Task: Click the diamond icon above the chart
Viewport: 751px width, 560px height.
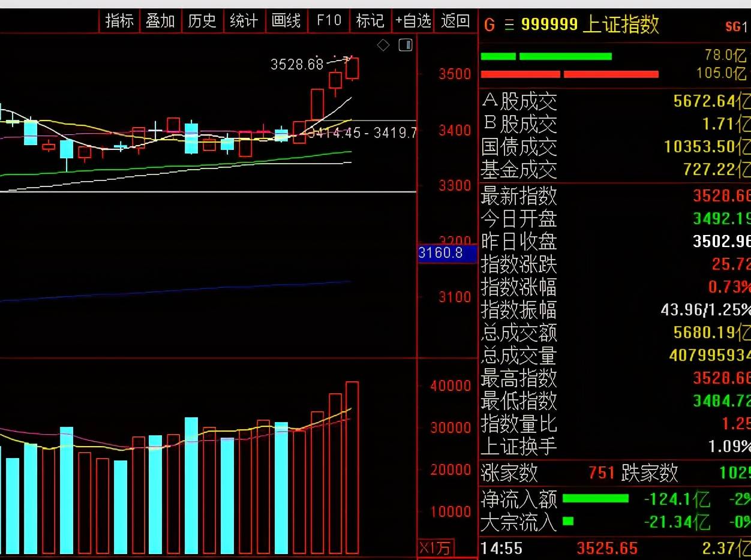Action: click(x=383, y=46)
